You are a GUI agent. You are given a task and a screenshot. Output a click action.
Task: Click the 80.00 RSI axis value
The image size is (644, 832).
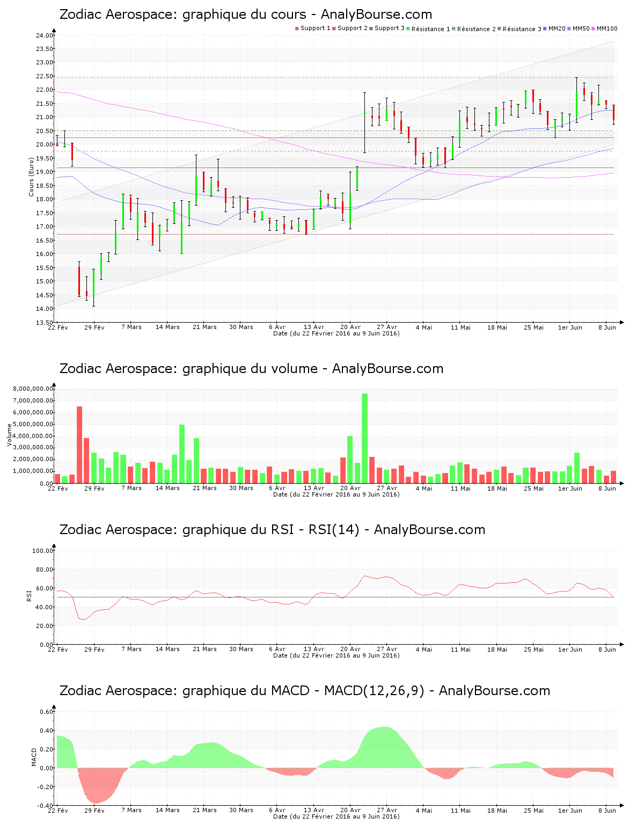coord(45,570)
